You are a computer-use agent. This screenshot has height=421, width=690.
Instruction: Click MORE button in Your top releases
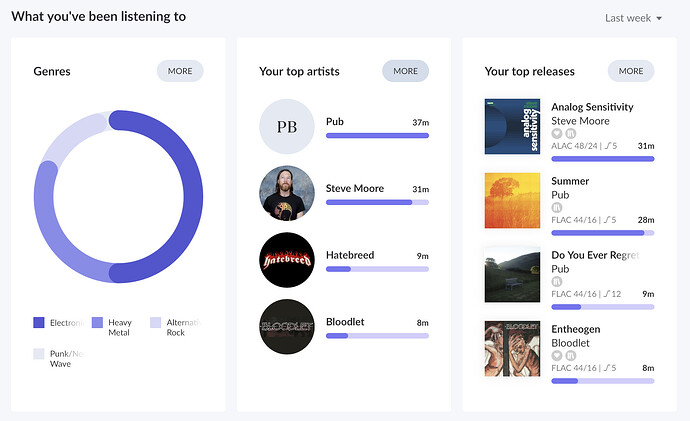pos(631,71)
